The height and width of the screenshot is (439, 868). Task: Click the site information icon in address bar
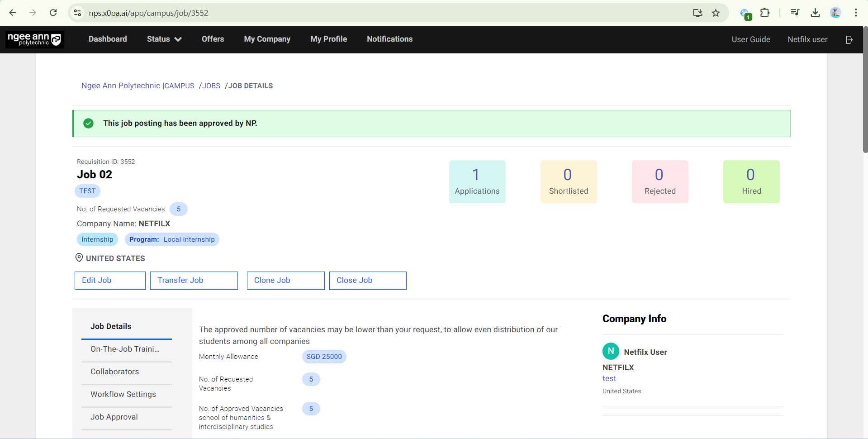pos(78,13)
